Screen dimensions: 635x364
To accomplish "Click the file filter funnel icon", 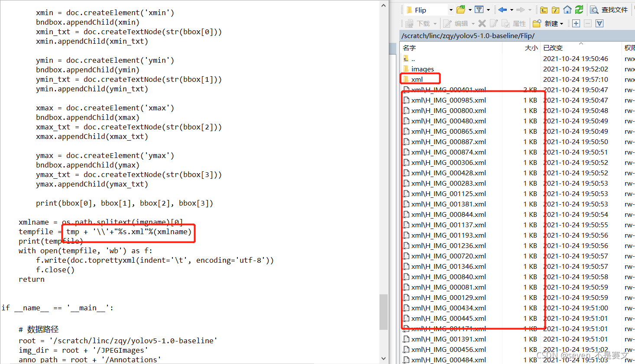I will pyautogui.click(x=479, y=10).
